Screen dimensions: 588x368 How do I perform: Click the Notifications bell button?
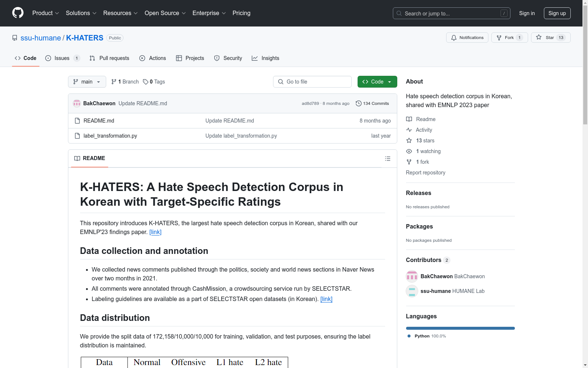click(467, 38)
